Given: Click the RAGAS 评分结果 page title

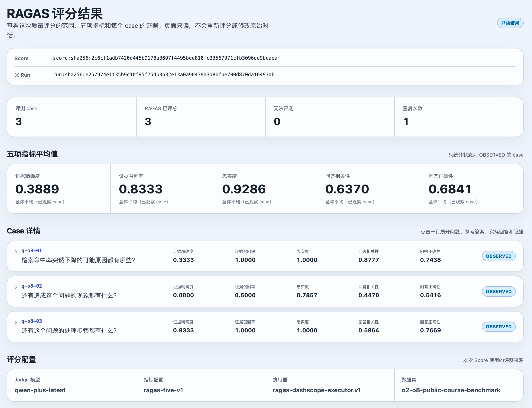Looking at the screenshot, I should [x=55, y=13].
